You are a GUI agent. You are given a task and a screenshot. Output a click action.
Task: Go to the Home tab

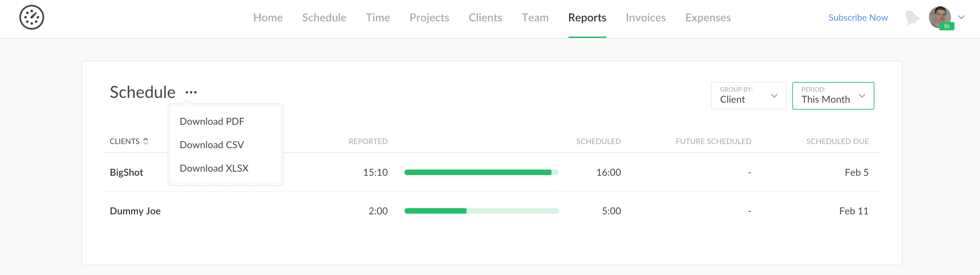point(268,18)
